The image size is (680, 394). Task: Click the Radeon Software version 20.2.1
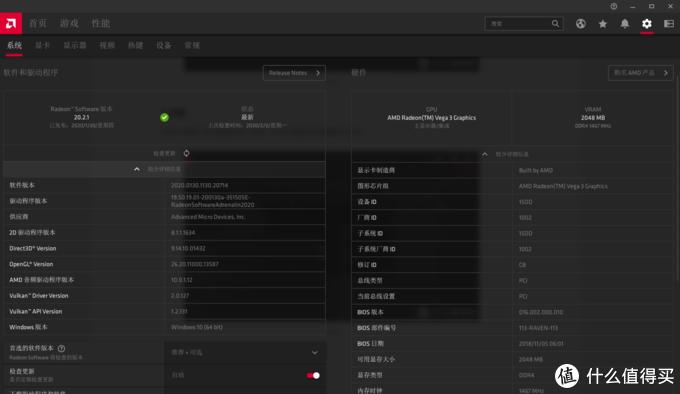point(82,117)
